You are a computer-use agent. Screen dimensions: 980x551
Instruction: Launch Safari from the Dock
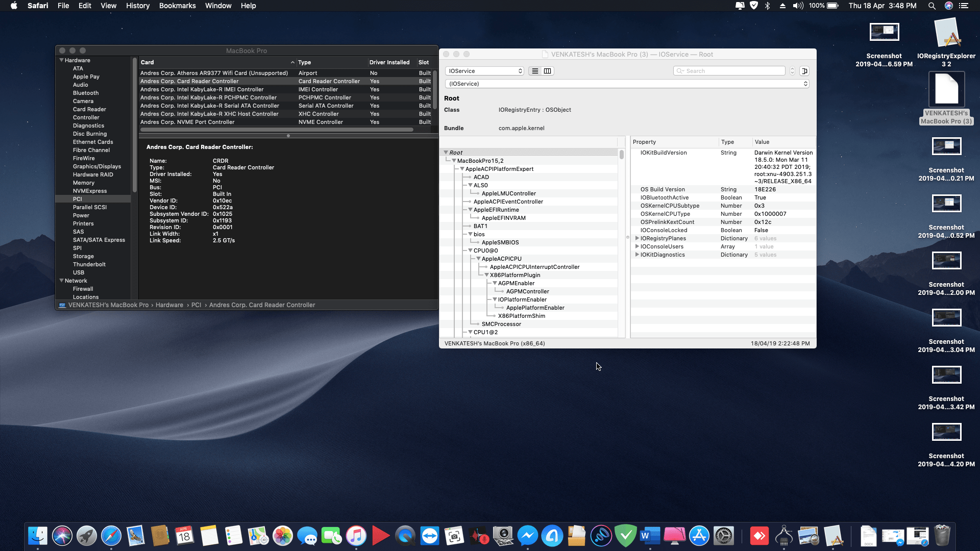(112, 536)
